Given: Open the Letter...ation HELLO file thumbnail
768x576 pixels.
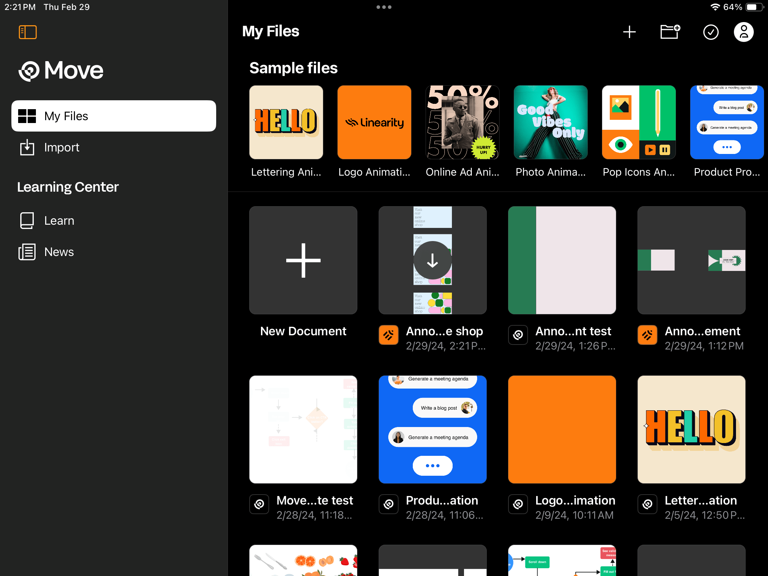Looking at the screenshot, I should click(691, 430).
